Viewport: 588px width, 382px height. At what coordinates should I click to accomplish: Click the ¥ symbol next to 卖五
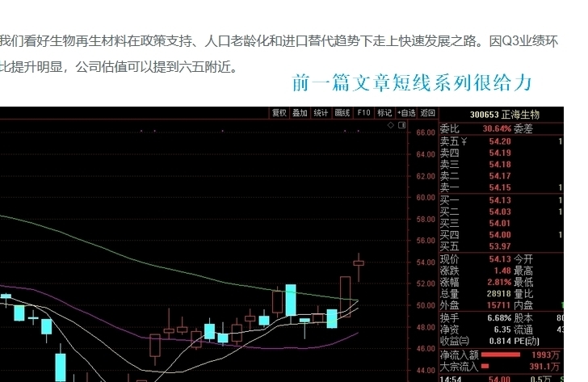pyautogui.click(x=464, y=141)
